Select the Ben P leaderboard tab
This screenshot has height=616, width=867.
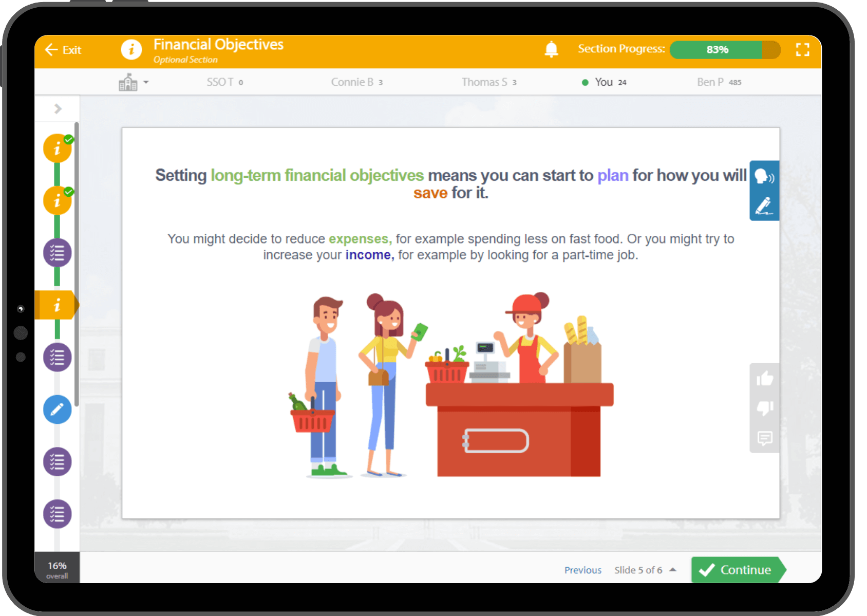(719, 82)
